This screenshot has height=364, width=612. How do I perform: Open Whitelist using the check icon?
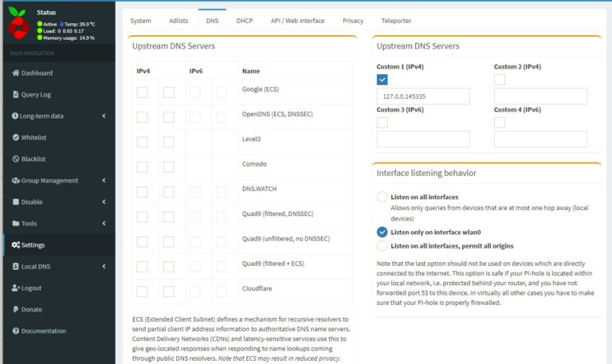pos(15,138)
